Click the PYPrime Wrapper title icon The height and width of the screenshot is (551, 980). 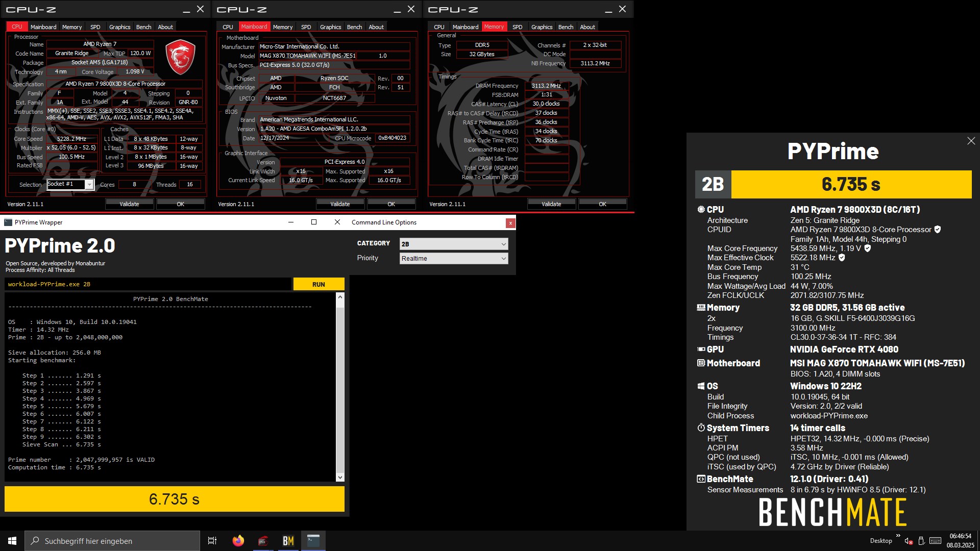click(x=8, y=222)
